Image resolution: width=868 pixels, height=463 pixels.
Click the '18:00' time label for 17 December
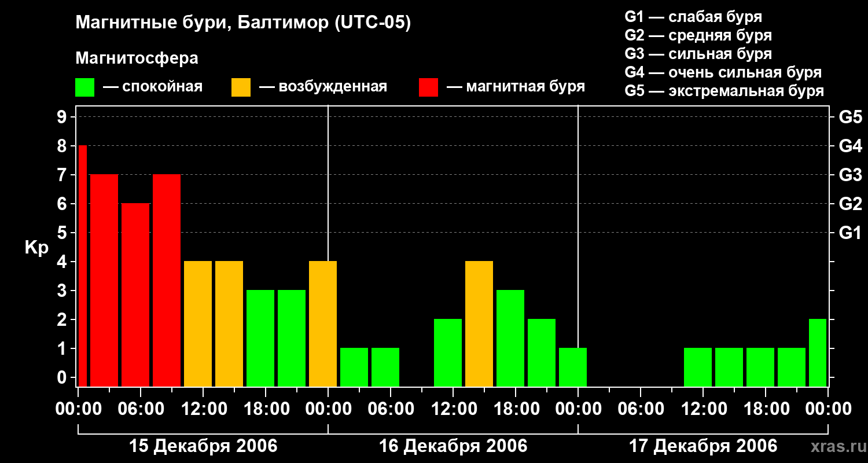point(766,409)
